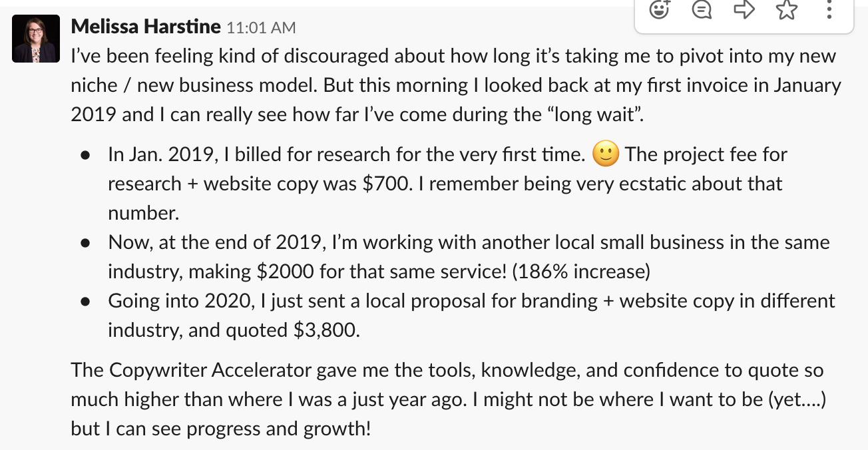
Task: Add an emoji reaction to the message
Action: click(659, 10)
